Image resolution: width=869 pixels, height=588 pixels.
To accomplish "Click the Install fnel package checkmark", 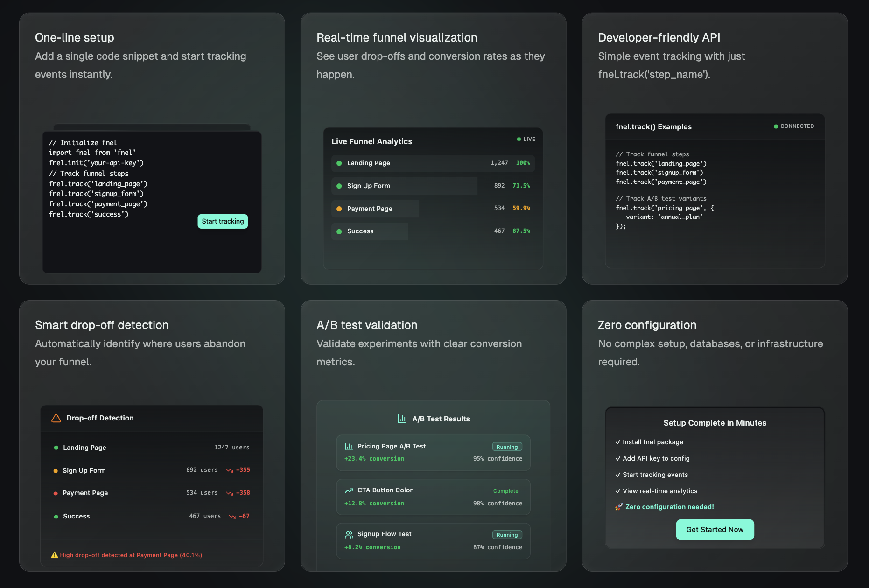I will click(x=618, y=442).
